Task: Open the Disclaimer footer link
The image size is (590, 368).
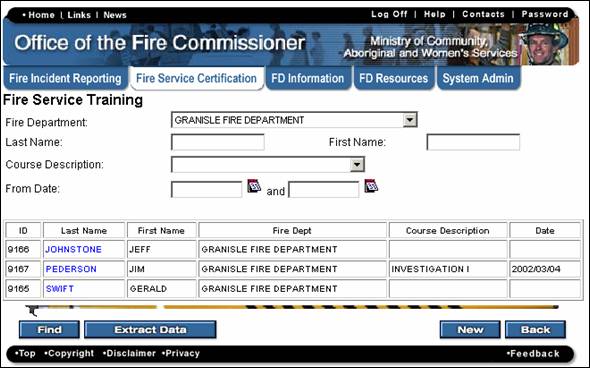Action: pyautogui.click(x=129, y=353)
